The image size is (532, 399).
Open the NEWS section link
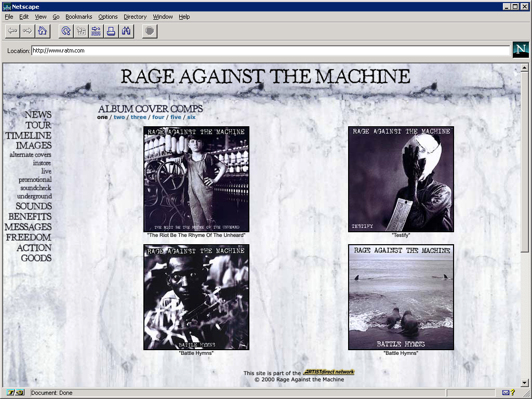38,115
